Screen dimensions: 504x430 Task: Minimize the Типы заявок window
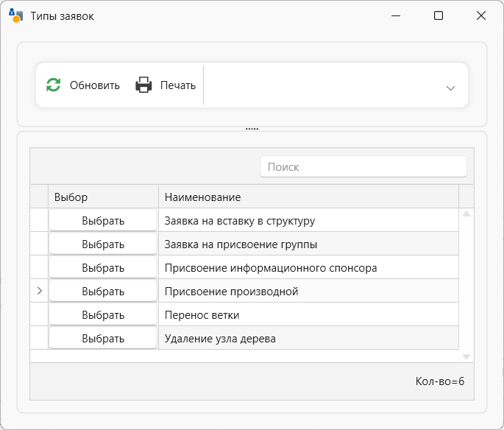click(x=396, y=15)
